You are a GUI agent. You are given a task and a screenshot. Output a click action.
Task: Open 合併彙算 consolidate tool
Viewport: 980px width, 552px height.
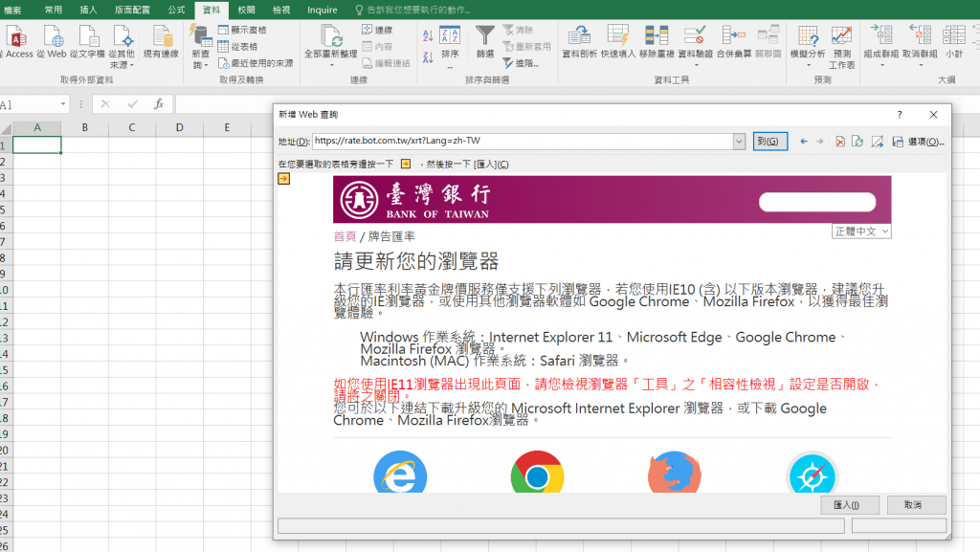click(734, 42)
